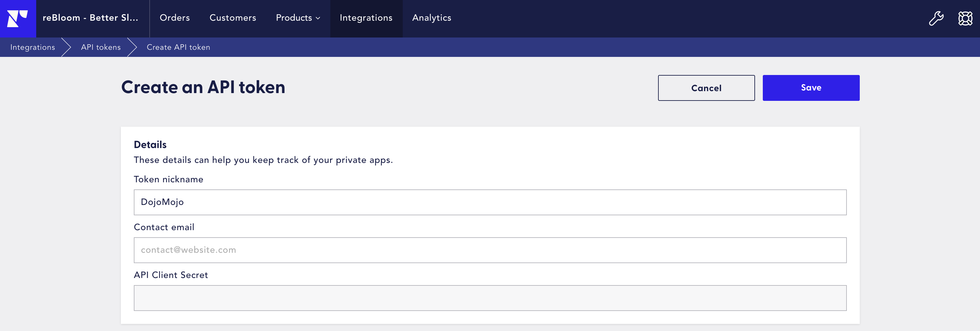Focus the Contact email field
980x331 pixels.
(x=490, y=250)
